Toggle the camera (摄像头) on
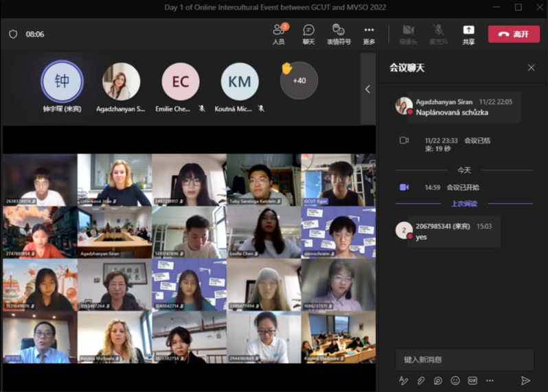Screen dimensions: 548x392 point(408,34)
